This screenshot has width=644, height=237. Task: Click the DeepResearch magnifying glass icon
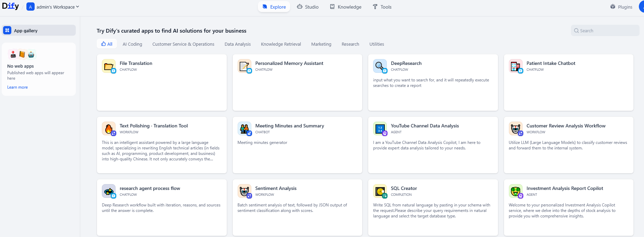pos(380,66)
